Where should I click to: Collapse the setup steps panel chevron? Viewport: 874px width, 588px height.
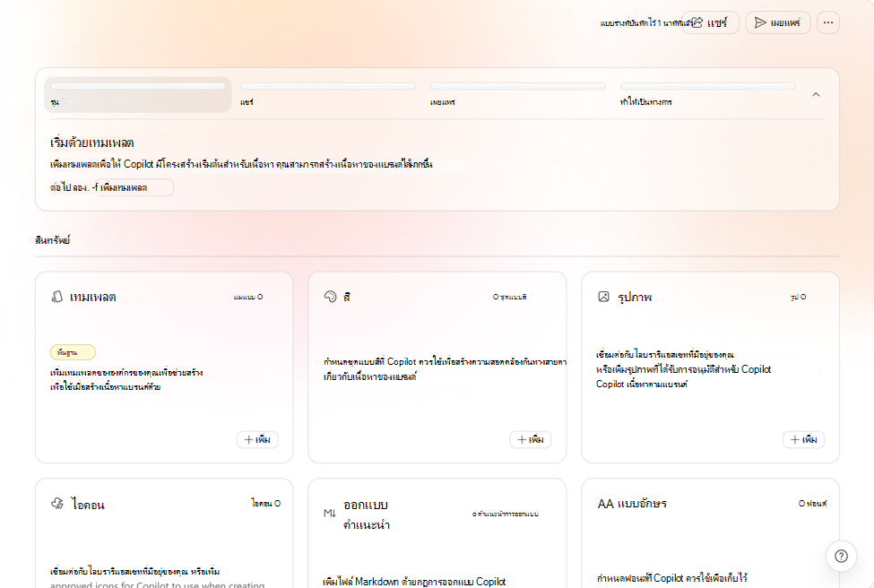click(x=816, y=95)
